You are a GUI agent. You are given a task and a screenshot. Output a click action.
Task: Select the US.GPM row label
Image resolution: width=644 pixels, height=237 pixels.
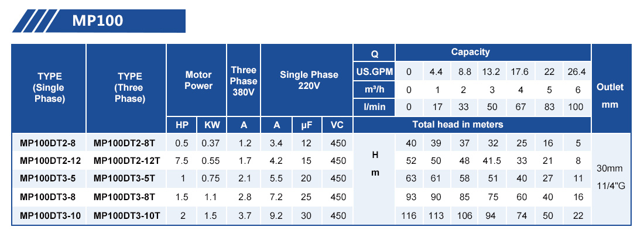click(375, 72)
